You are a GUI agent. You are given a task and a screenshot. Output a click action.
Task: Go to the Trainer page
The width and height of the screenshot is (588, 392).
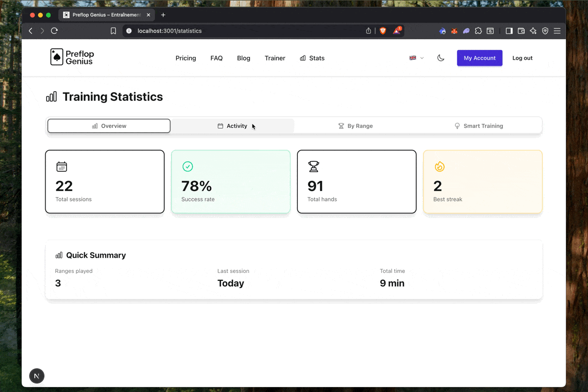275,58
